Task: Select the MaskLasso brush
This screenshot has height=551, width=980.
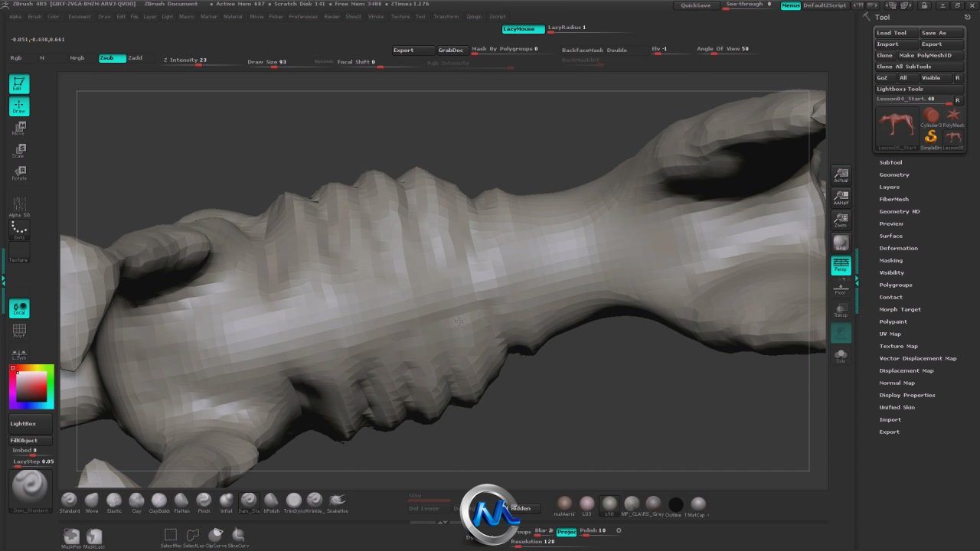Action: pyautogui.click(x=94, y=537)
